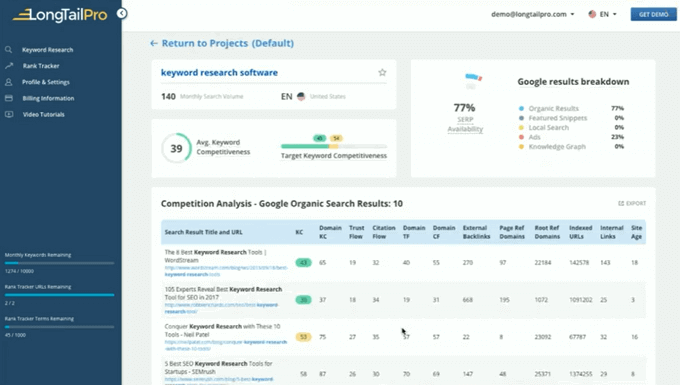Screen dimensions: 680x385
Task: Sort by the Root Ref Domains column header
Action: click(547, 232)
